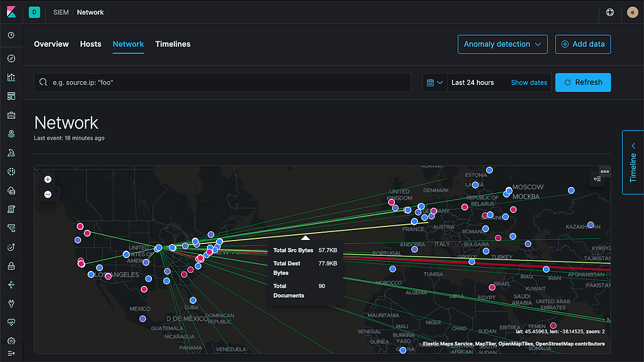Open Visualize bar chart icon in sidebar
The image size is (644, 362).
tap(11, 77)
